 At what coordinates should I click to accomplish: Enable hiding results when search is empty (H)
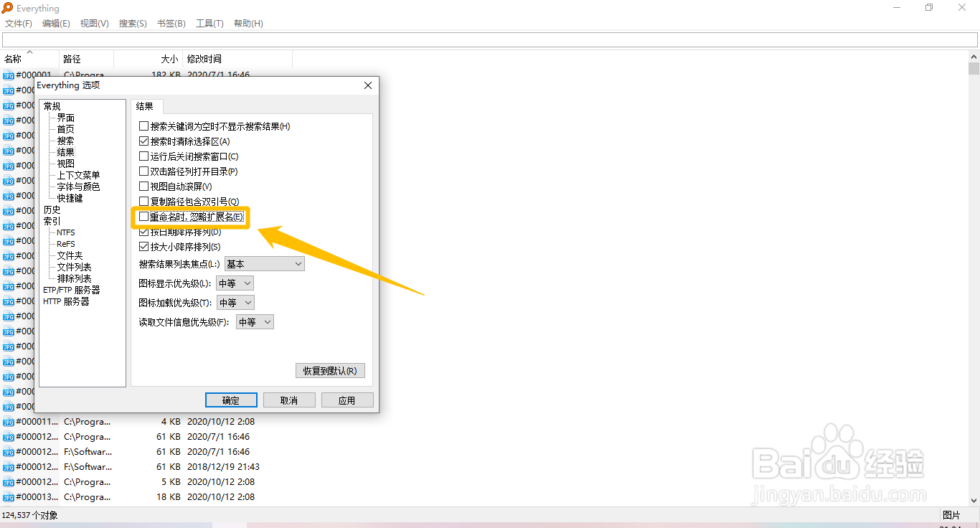tap(143, 126)
